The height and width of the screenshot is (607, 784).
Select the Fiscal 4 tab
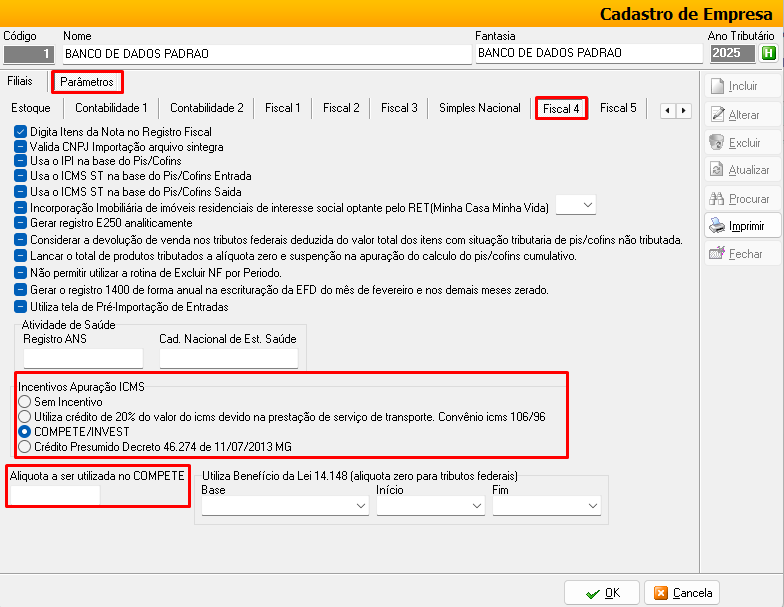tap(561, 108)
